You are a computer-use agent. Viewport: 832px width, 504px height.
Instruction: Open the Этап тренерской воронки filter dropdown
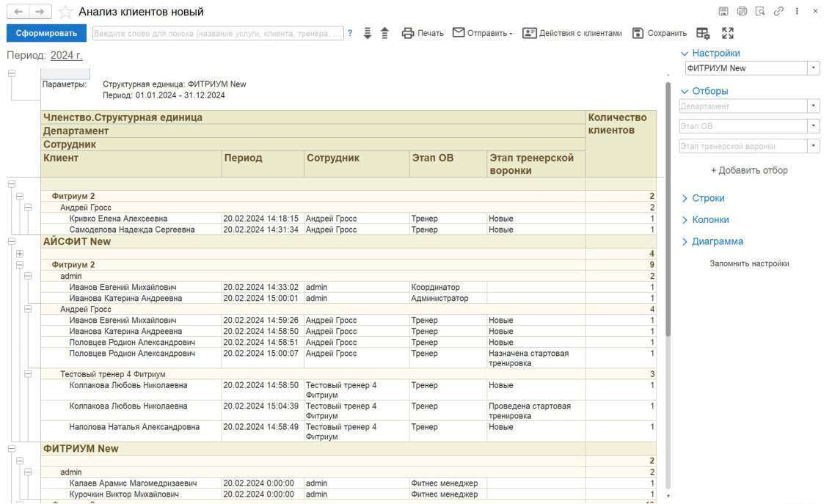pyautogui.click(x=814, y=146)
